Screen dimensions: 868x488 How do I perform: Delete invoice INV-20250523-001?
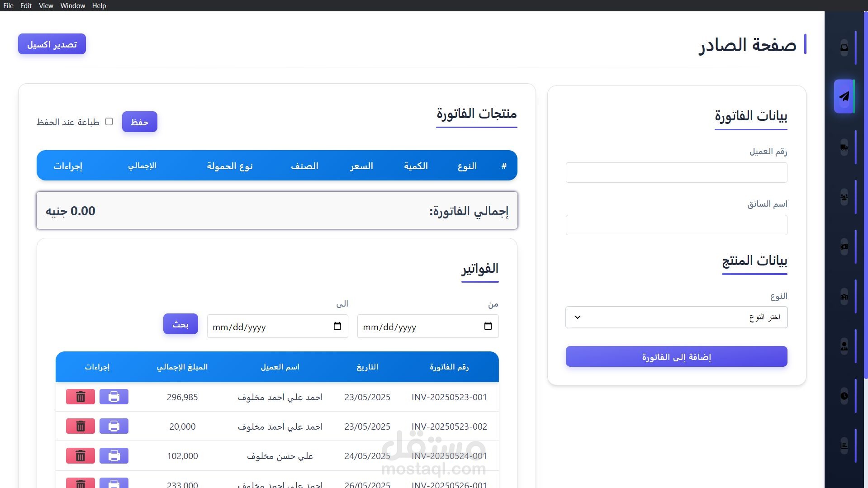tap(81, 397)
